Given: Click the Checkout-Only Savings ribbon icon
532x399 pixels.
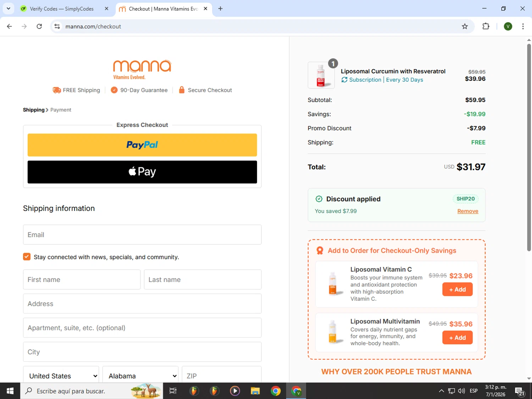Looking at the screenshot, I should 320,251.
